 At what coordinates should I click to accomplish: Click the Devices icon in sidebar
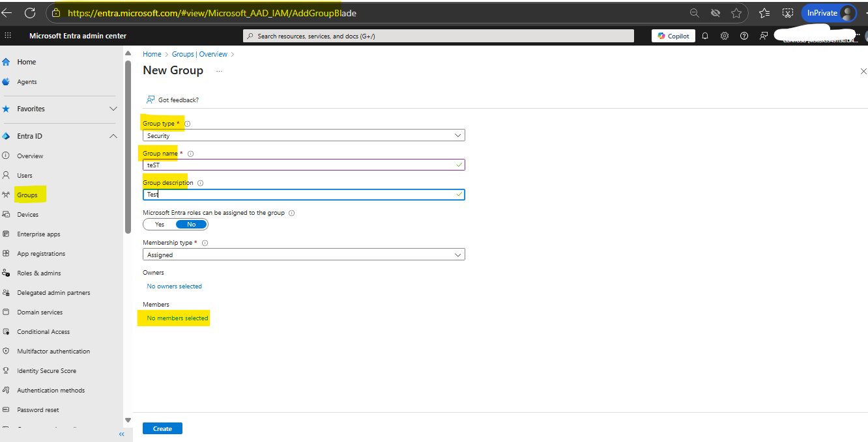(6, 214)
